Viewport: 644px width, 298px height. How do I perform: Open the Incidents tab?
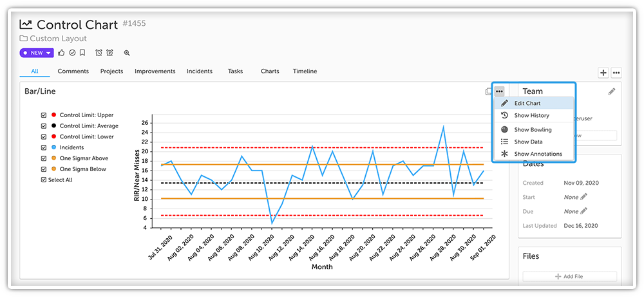point(200,71)
